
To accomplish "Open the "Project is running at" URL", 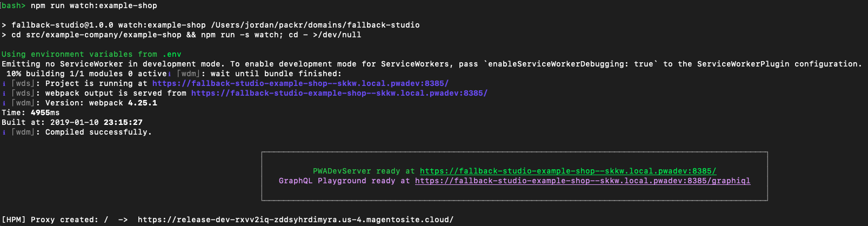I will (300, 84).
